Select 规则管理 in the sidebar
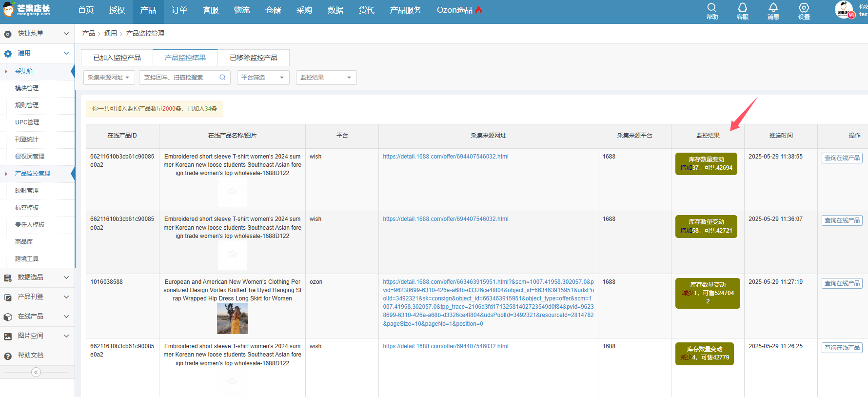The image size is (868, 397). (x=27, y=105)
